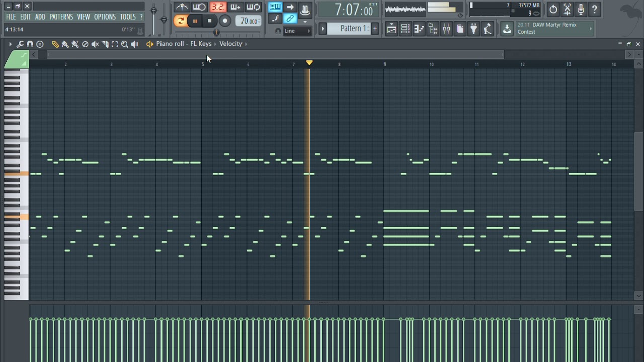Click the piano roll vertical scrollbar
This screenshot has height=362, width=644.
(639, 172)
